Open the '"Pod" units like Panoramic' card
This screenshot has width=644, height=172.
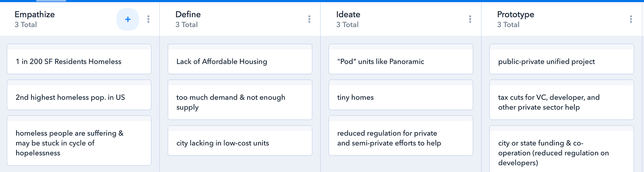tap(400, 62)
